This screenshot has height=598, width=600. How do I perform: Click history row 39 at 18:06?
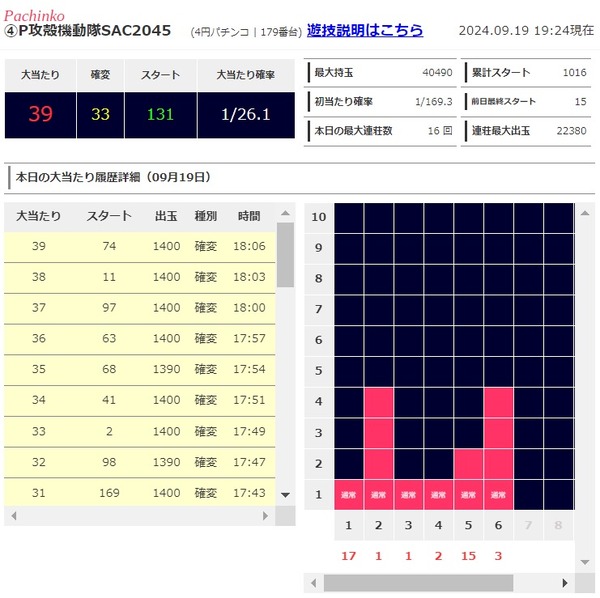140,247
